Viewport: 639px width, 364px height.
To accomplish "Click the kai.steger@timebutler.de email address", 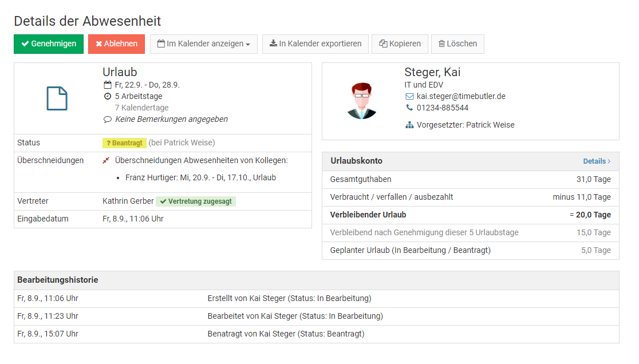I will (x=461, y=96).
